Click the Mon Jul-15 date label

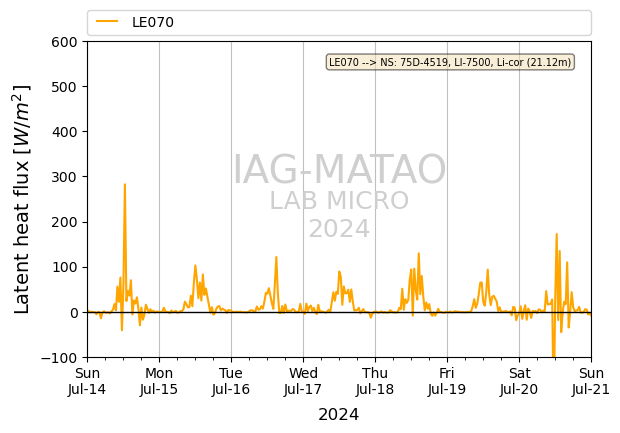(x=159, y=381)
